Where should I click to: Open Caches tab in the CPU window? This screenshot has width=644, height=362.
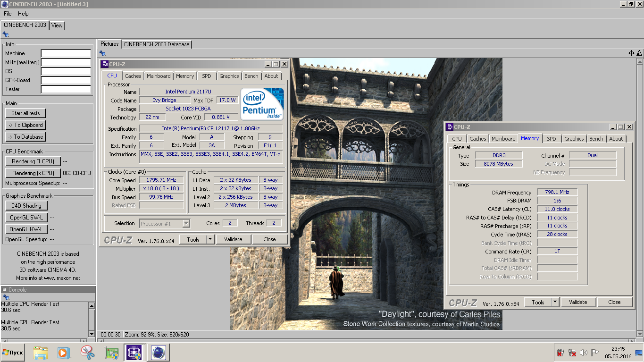pyautogui.click(x=133, y=76)
